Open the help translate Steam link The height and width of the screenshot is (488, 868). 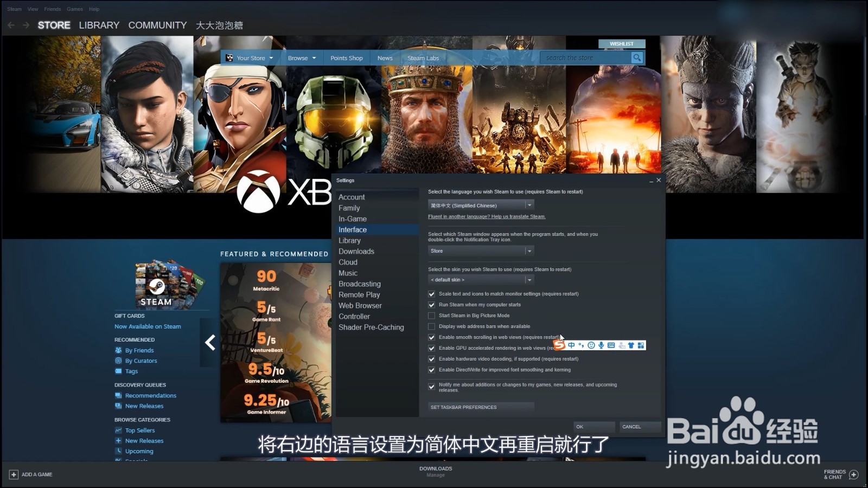pyautogui.click(x=487, y=216)
